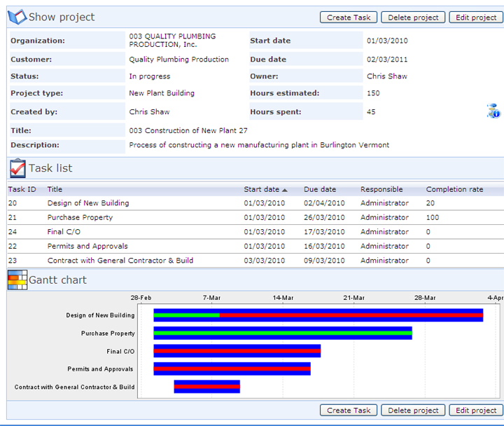Sort tasks by Completion rate column header
The width and height of the screenshot is (504, 426).
coord(454,189)
